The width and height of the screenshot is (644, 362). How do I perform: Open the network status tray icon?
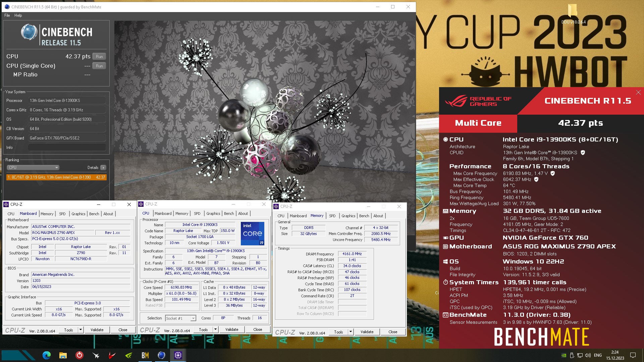point(580,355)
